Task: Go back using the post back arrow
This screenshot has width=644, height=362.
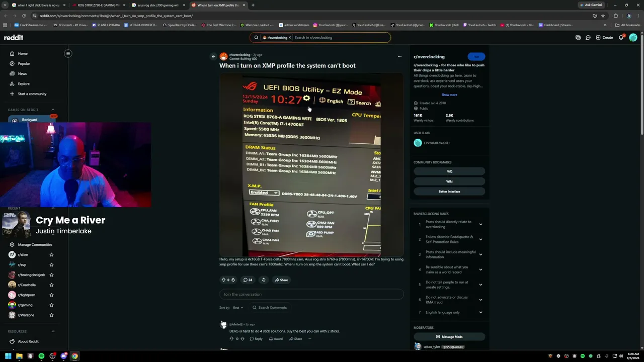Action: point(213,57)
